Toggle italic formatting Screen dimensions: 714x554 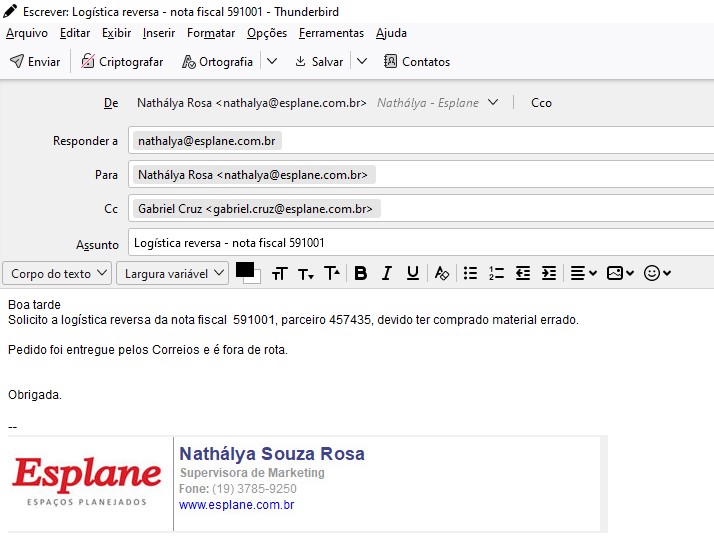387,273
